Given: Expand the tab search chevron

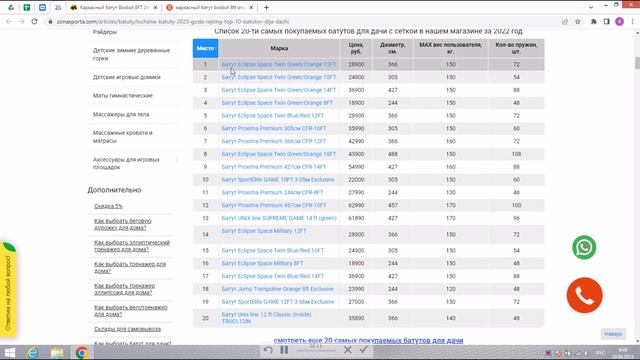Looking at the screenshot, I should coord(591,7).
